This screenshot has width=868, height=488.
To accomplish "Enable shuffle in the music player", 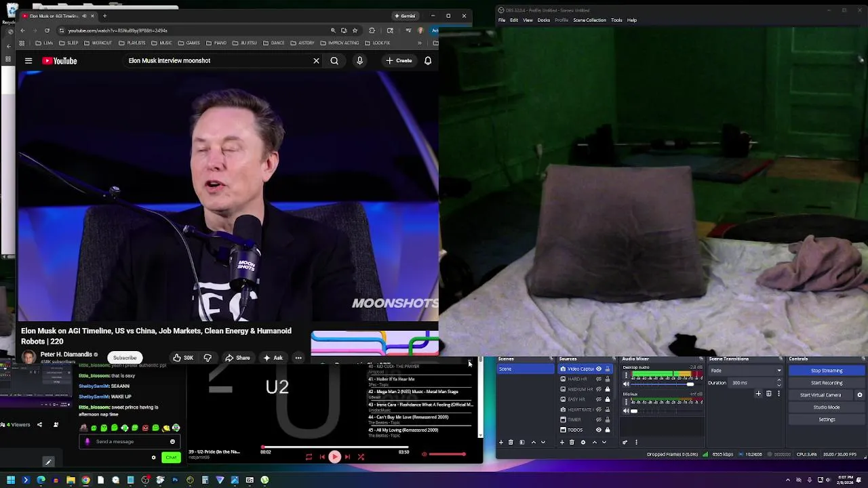I will (361, 457).
